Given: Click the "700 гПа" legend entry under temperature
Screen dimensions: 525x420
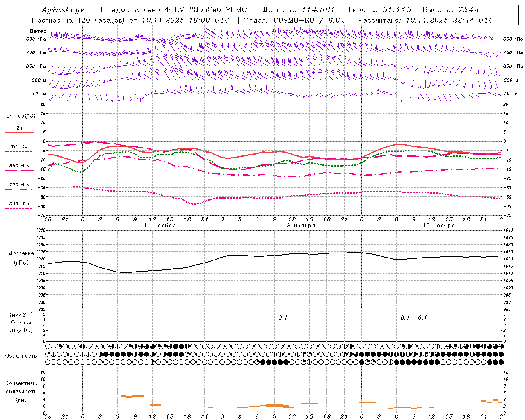Looking at the screenshot, I should (x=19, y=185).
